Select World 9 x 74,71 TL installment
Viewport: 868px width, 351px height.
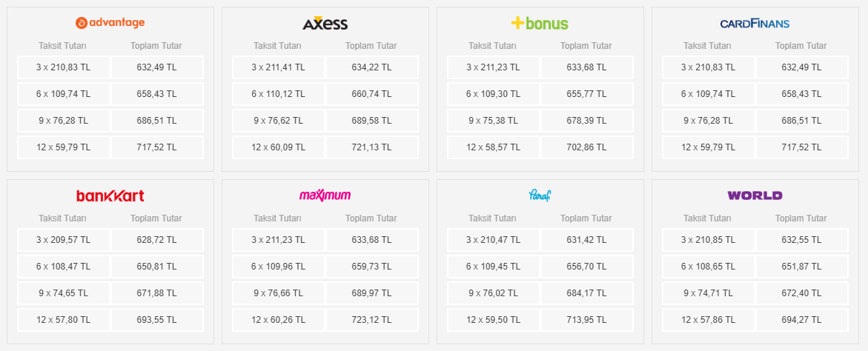[x=708, y=293]
